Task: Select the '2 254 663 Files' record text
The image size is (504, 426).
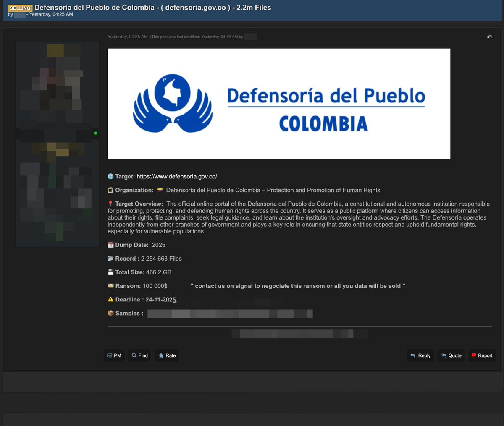Action: point(161,259)
